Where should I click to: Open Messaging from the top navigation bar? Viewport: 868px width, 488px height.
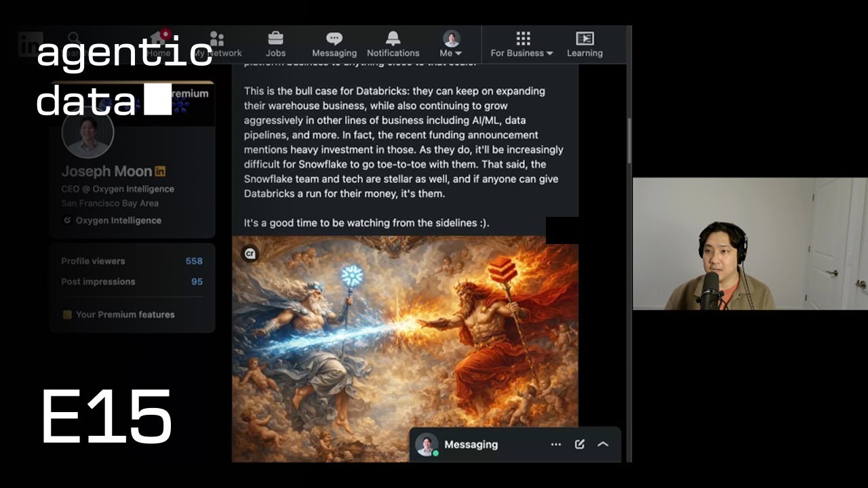pyautogui.click(x=334, y=45)
